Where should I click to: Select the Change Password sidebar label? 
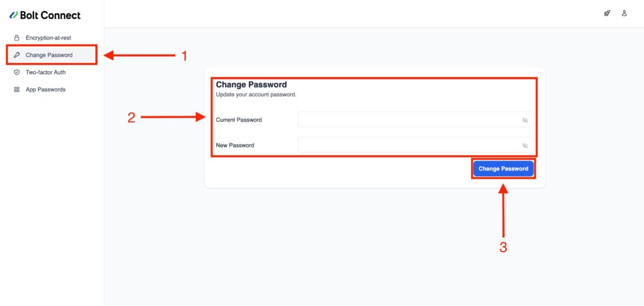(x=49, y=55)
